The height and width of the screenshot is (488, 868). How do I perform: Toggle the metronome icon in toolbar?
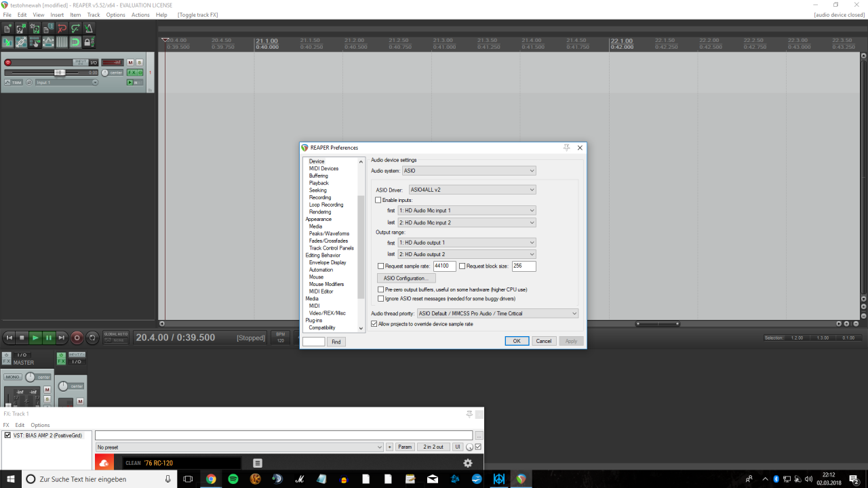[89, 28]
